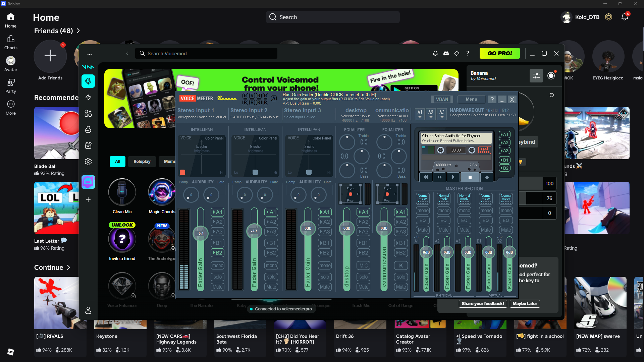
Task: Click the Stereo Input 2 fader knob
Action: [x=254, y=231]
